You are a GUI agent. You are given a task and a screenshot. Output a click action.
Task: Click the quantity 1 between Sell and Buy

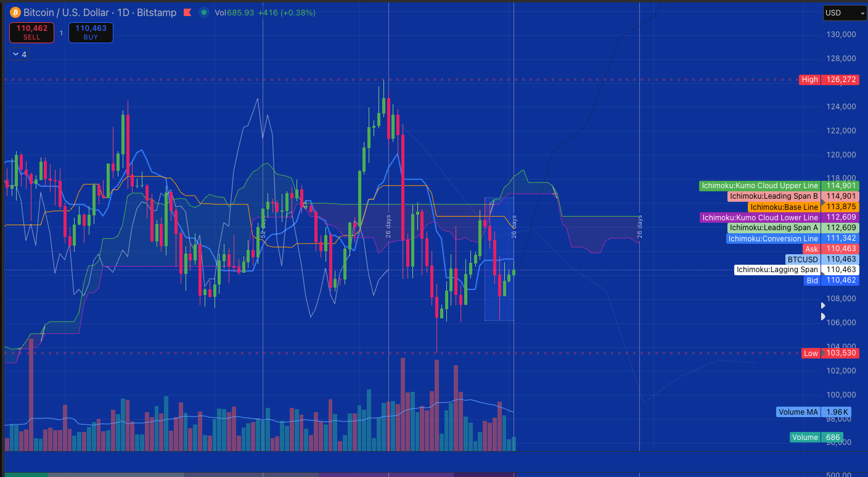click(x=61, y=33)
